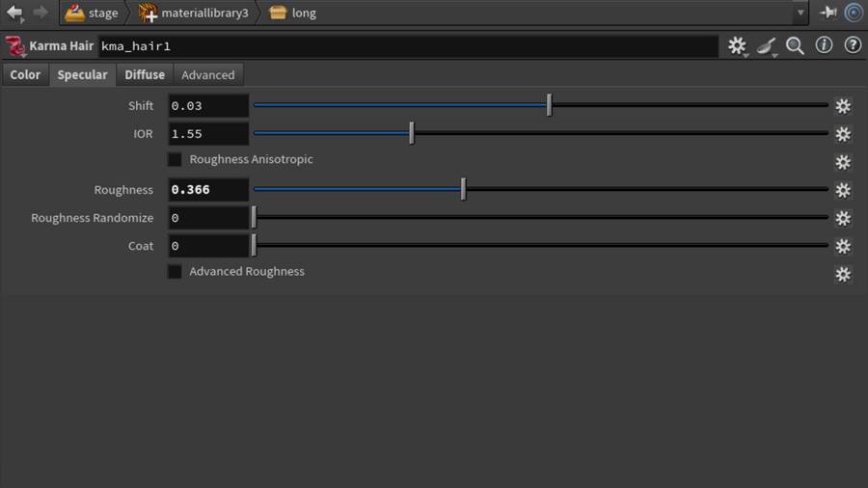The height and width of the screenshot is (488, 868).
Task: Select the long subnet in path
Action: (x=293, y=13)
